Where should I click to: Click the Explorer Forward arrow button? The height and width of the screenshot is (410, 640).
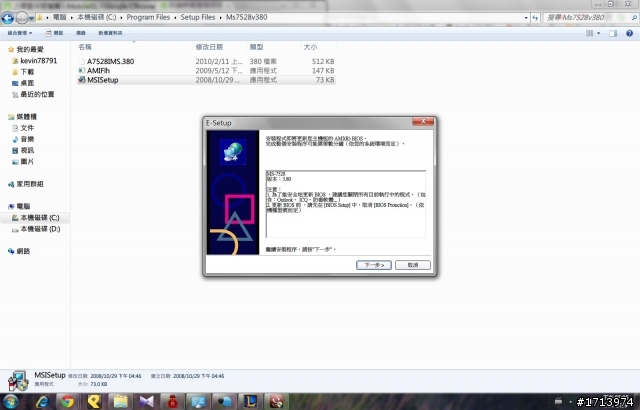22,18
